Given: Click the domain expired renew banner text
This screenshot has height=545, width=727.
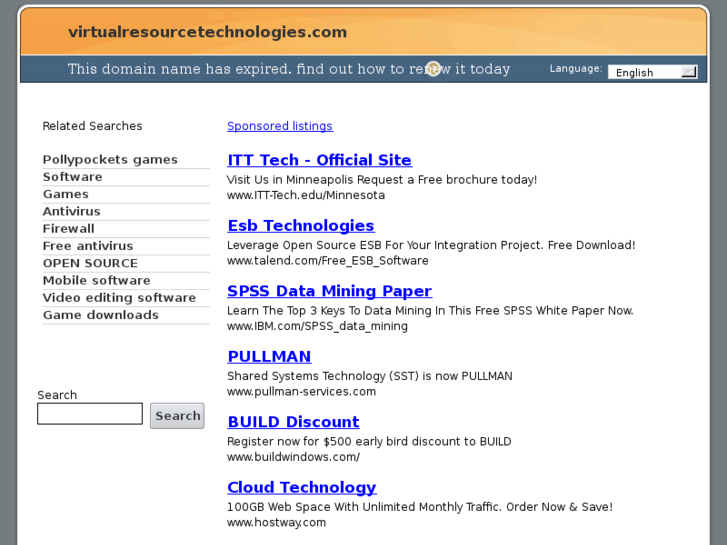Looking at the screenshot, I should (x=288, y=69).
